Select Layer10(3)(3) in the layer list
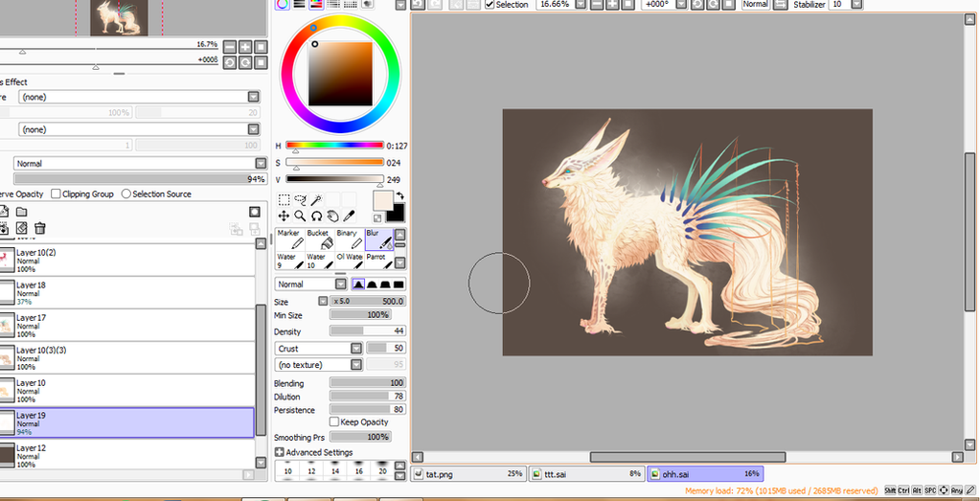980x501 pixels. point(126,358)
